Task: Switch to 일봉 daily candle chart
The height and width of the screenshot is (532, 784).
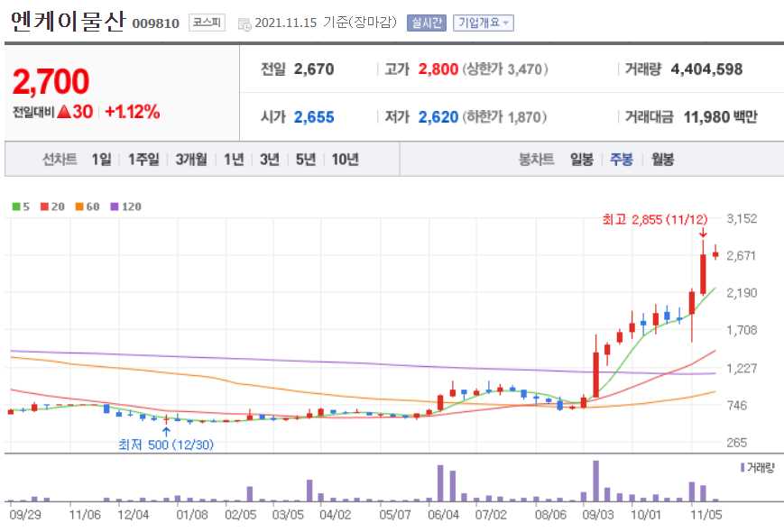Action: [582, 160]
